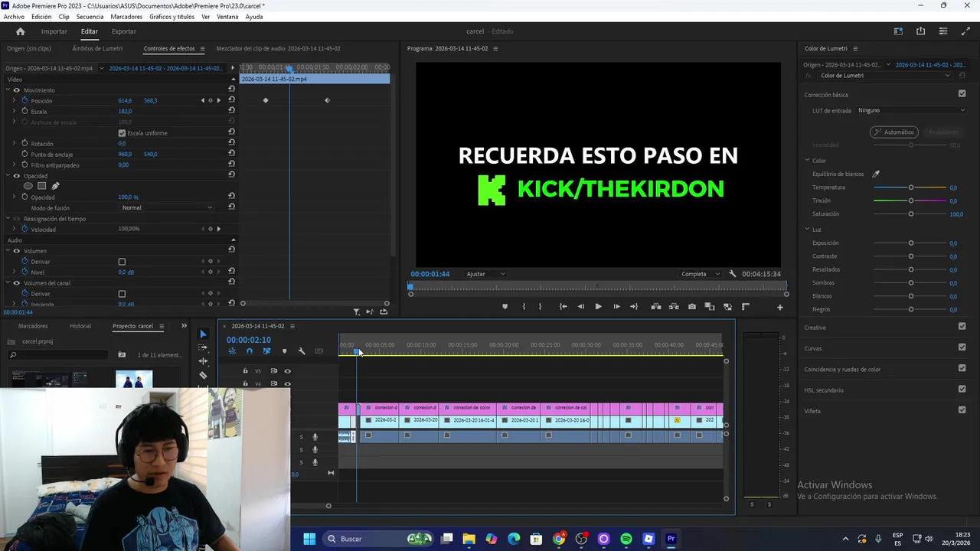Export frame with the camera icon

point(692,307)
